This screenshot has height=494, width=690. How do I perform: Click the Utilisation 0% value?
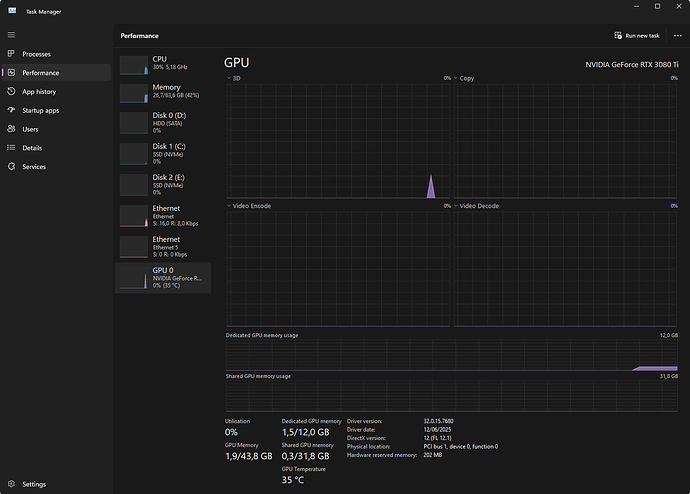pyautogui.click(x=231, y=432)
